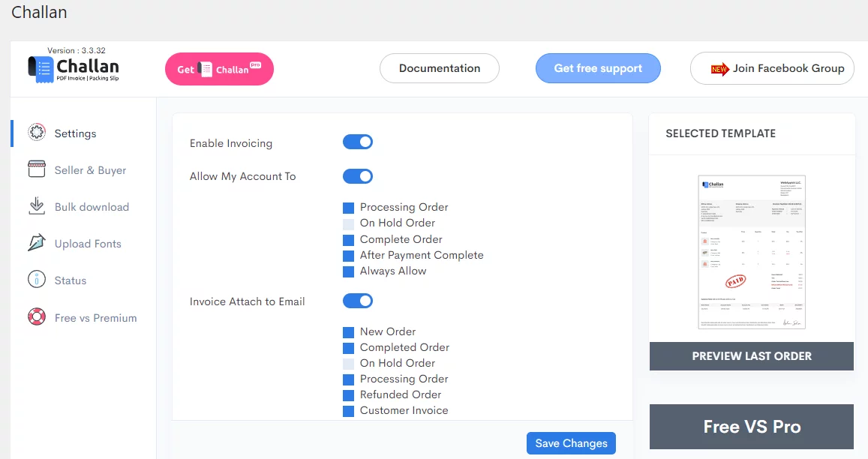This screenshot has width=868, height=459.
Task: Click the Enable Invoicing label
Action: (x=231, y=143)
